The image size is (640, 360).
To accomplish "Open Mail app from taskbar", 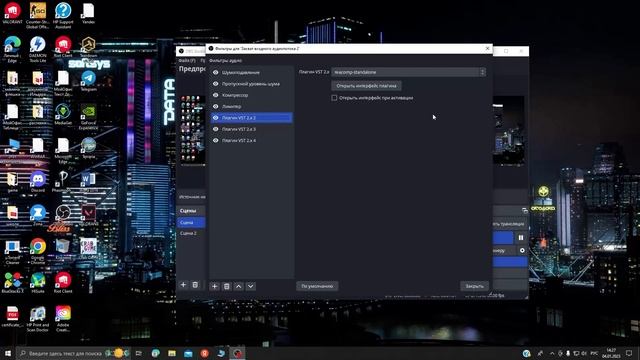I will 188,353.
